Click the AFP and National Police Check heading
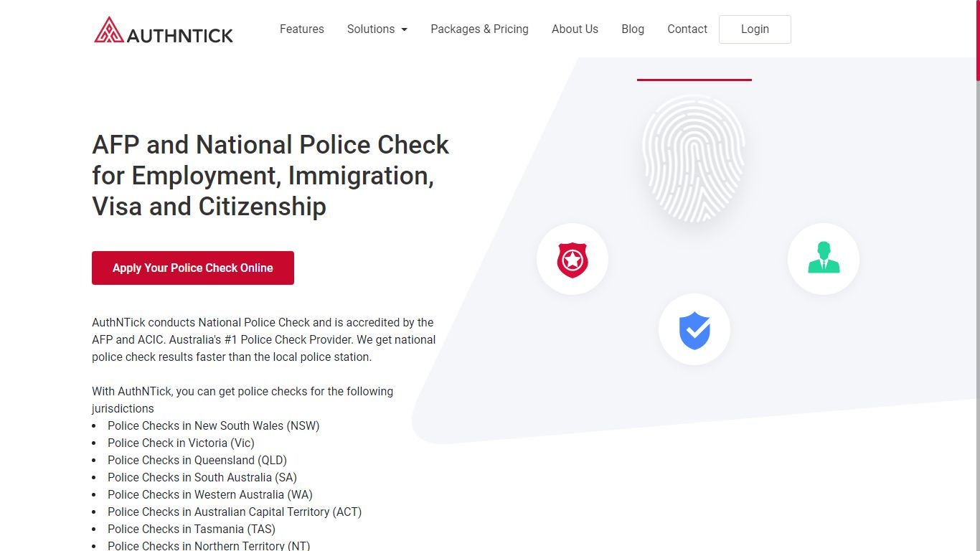This screenshot has width=980, height=551. pyautogui.click(x=270, y=175)
